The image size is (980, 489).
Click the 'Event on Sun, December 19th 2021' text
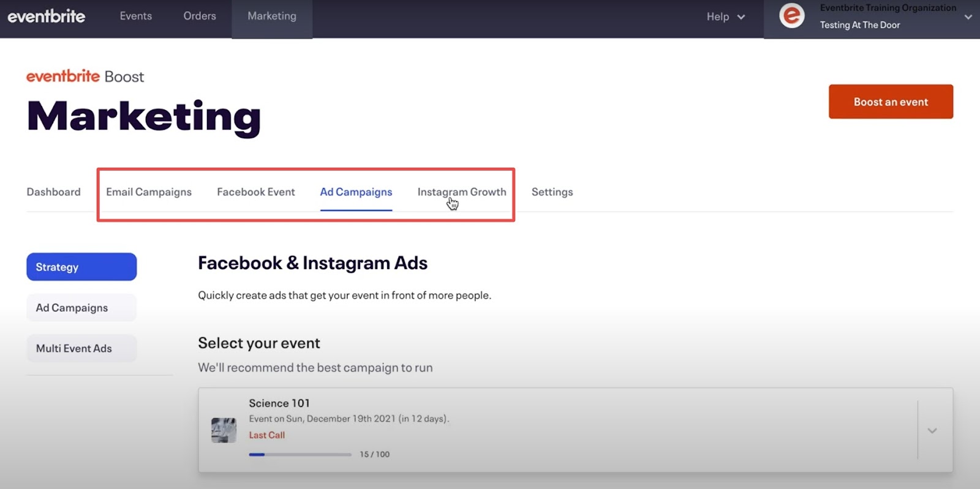pyautogui.click(x=322, y=419)
